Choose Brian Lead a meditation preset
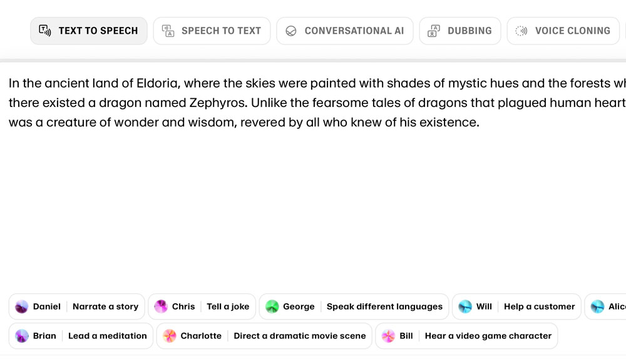 click(81, 336)
